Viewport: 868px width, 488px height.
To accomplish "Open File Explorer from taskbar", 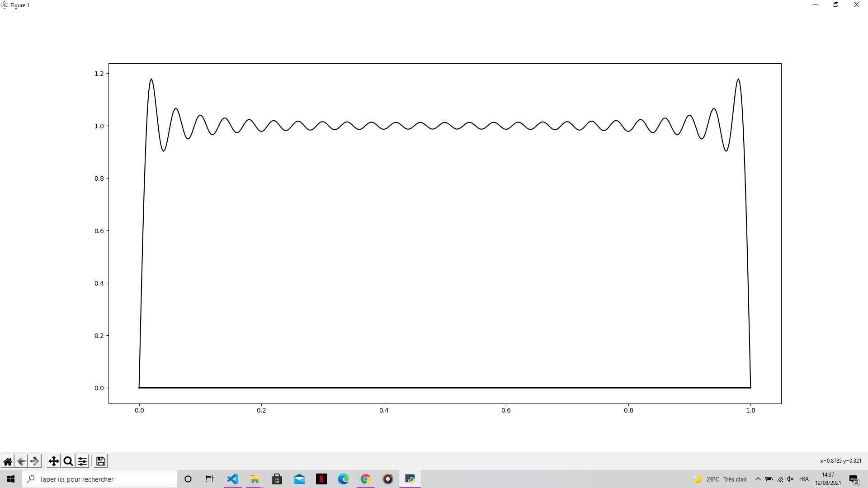I will point(255,479).
